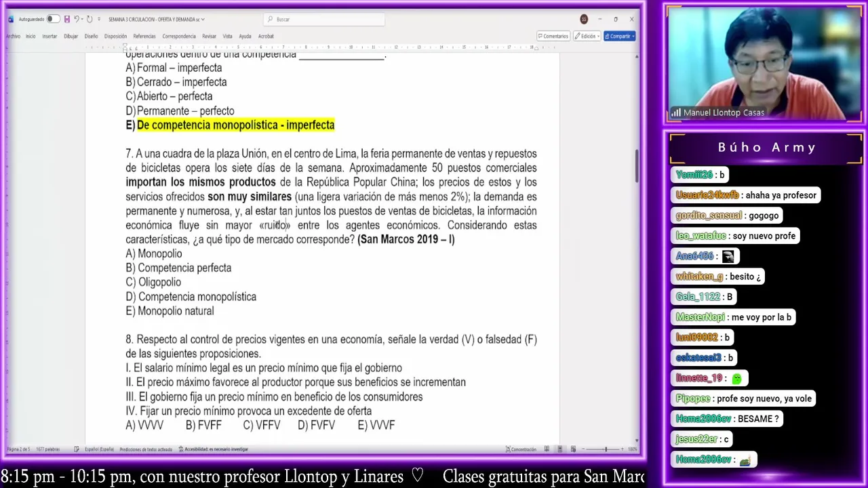
Task: Click the Compartir button
Action: pos(620,36)
